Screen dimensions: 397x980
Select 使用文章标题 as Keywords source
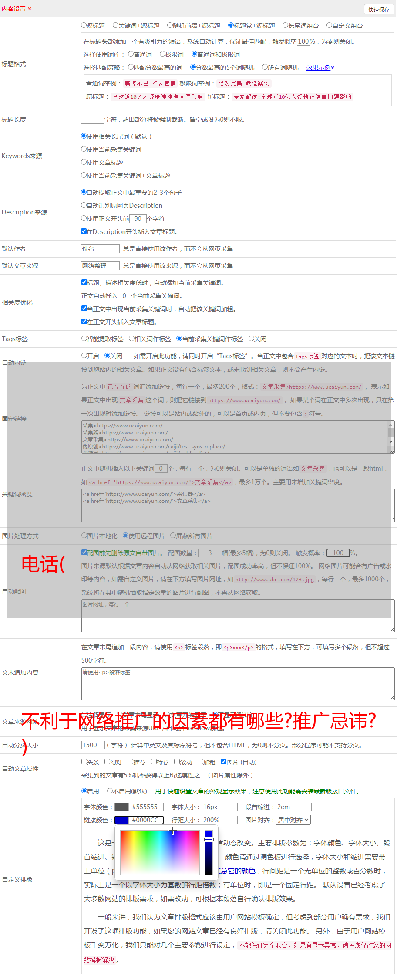click(84, 163)
